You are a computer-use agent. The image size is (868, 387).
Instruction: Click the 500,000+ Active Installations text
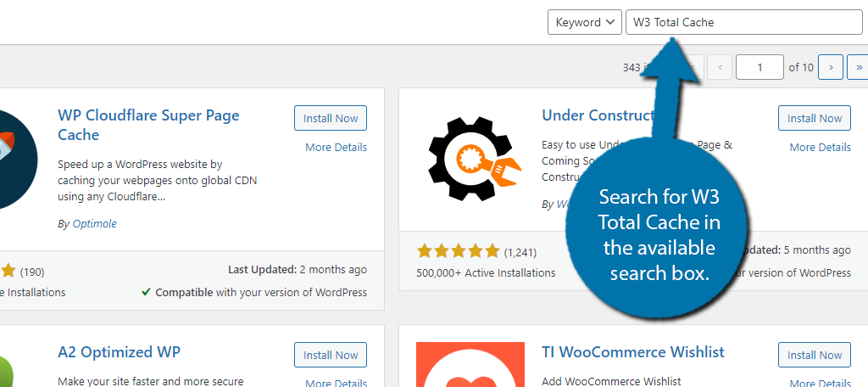pos(486,272)
